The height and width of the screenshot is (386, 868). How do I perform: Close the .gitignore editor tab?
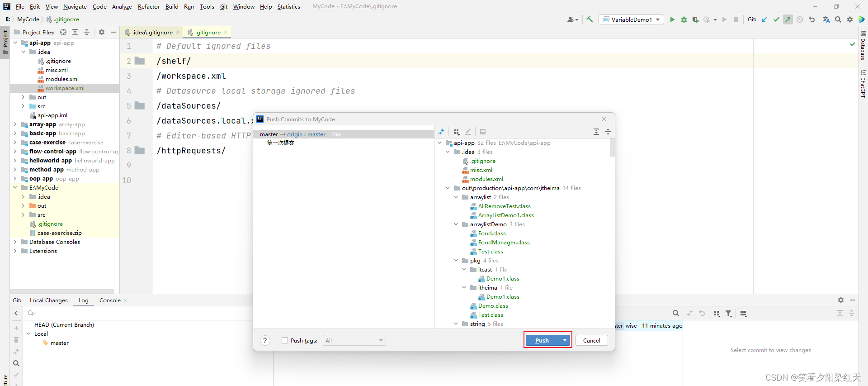[x=226, y=32]
